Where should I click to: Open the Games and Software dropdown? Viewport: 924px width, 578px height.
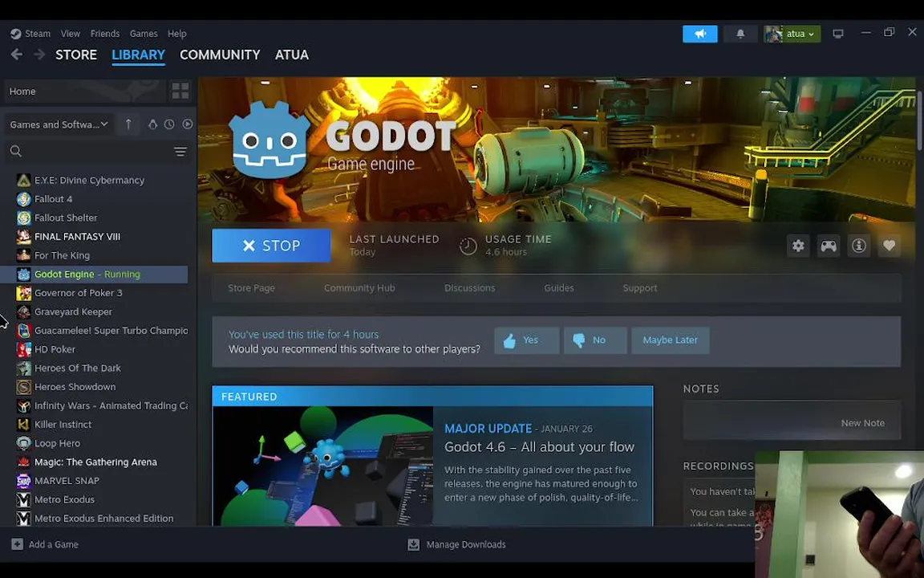[59, 124]
